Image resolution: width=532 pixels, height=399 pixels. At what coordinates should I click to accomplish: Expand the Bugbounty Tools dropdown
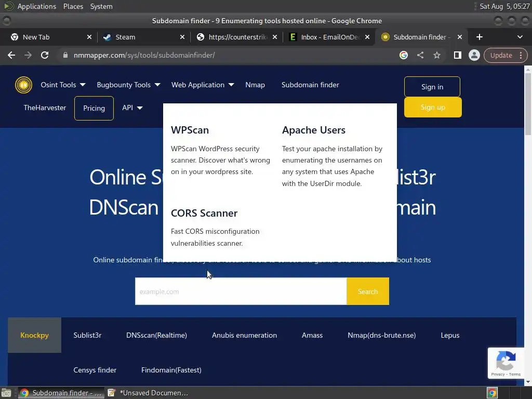pos(128,85)
